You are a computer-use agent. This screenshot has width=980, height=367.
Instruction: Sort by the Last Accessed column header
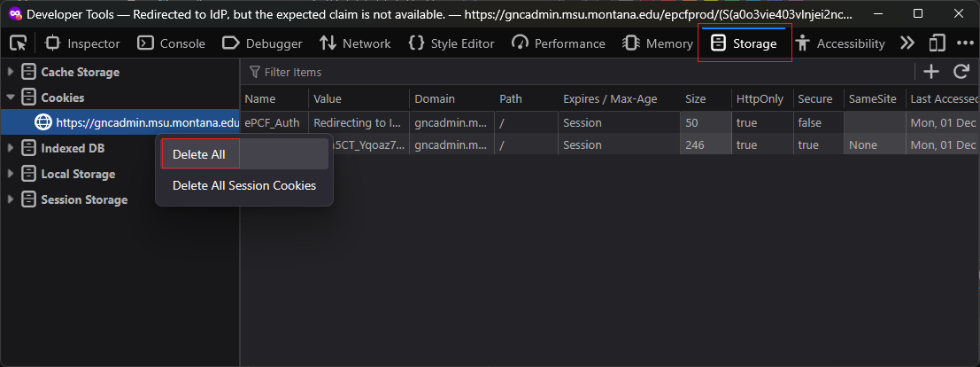click(943, 99)
